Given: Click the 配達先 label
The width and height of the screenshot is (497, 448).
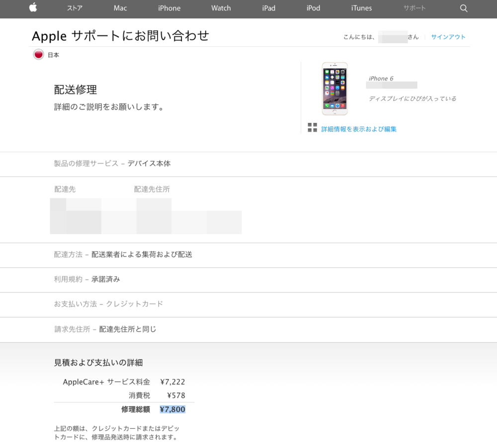Looking at the screenshot, I should [x=65, y=189].
